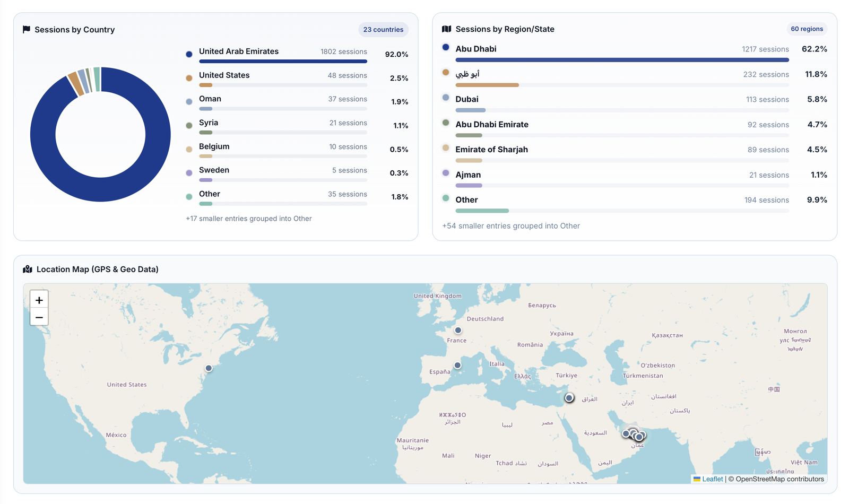Click the 48 sessions value
The width and height of the screenshot is (849, 504).
[x=348, y=75]
